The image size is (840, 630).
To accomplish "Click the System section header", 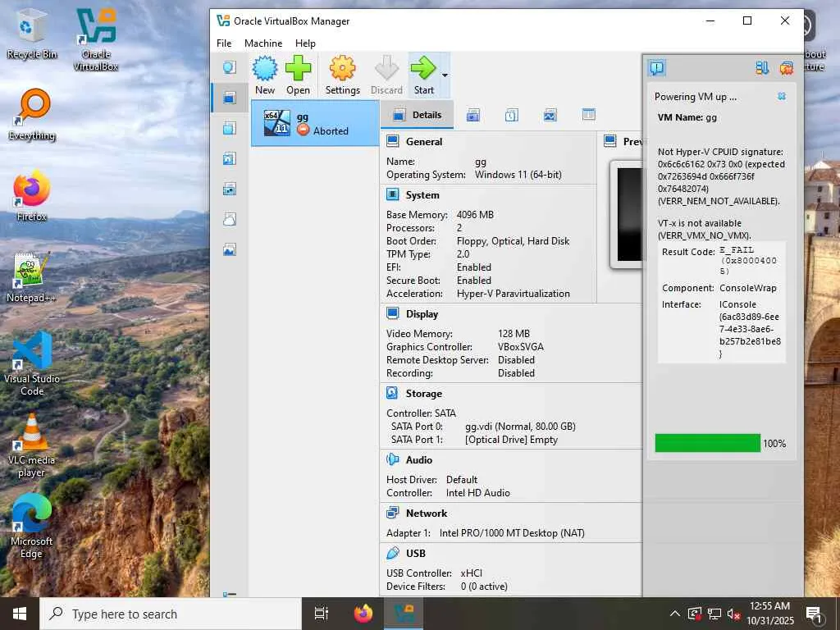I will pos(422,195).
